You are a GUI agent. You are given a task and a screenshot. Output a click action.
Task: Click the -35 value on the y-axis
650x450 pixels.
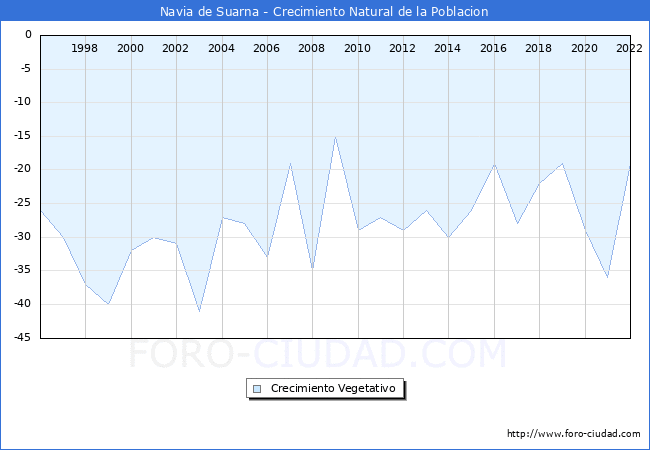coord(23,270)
